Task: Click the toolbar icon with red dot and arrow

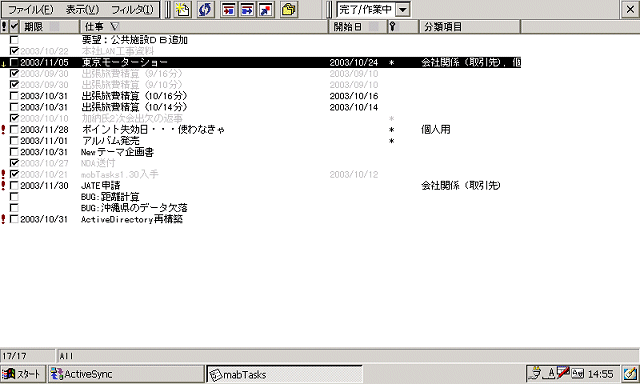Action: 266,9
